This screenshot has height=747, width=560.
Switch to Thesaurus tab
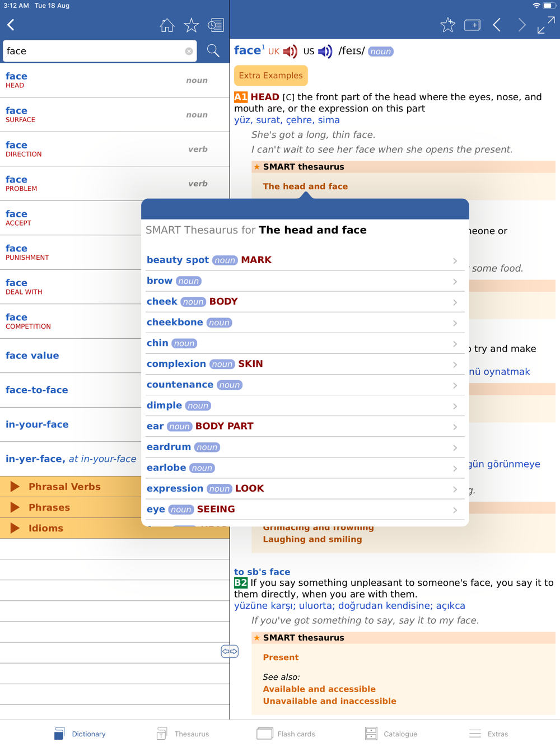point(183,734)
